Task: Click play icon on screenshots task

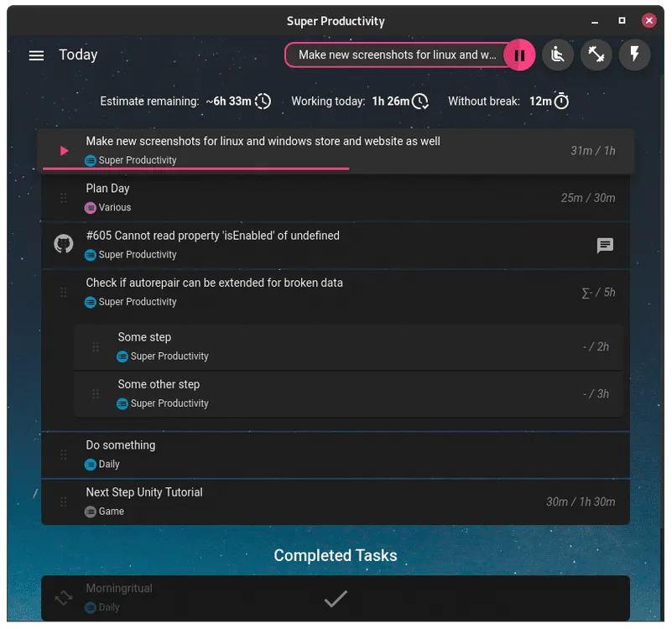Action: click(x=64, y=151)
